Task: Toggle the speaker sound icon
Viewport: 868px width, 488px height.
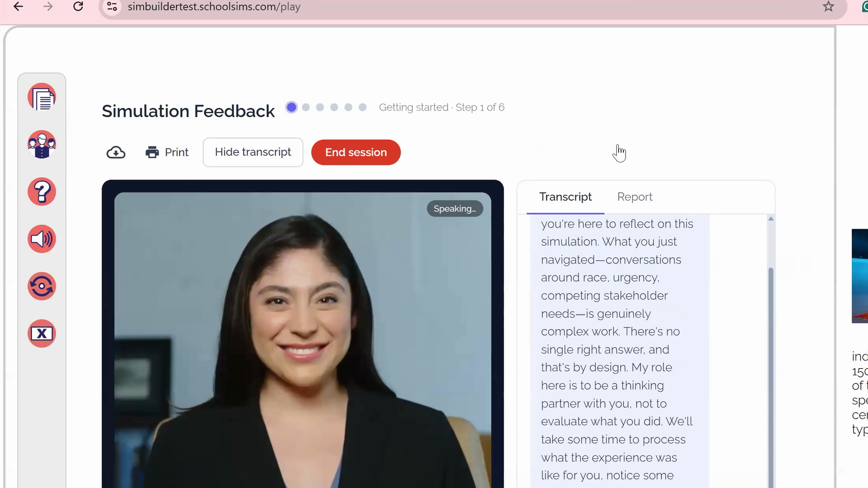Action: pyautogui.click(x=42, y=239)
